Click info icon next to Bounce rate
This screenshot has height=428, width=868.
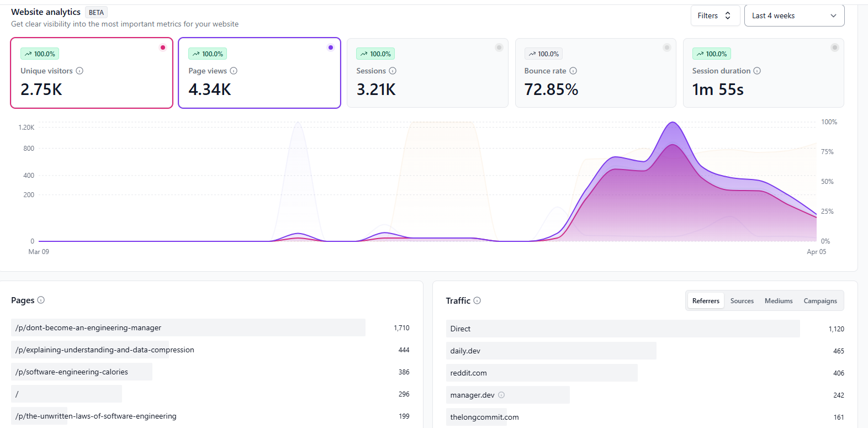click(573, 71)
